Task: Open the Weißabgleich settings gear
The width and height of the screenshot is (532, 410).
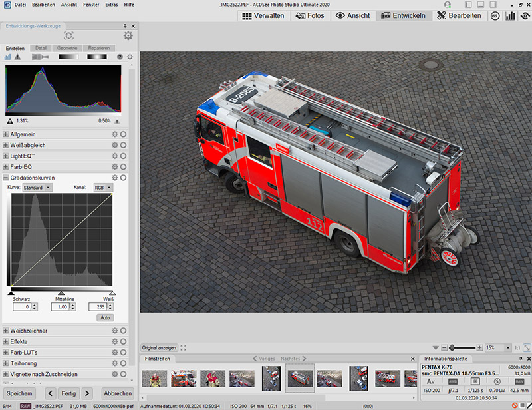Action: click(x=114, y=145)
